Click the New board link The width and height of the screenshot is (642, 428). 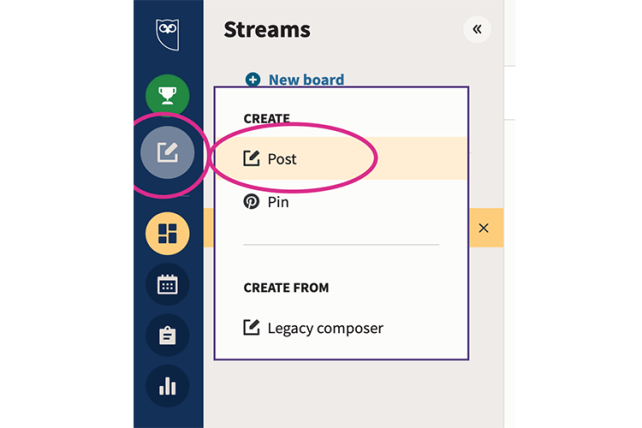click(x=305, y=80)
